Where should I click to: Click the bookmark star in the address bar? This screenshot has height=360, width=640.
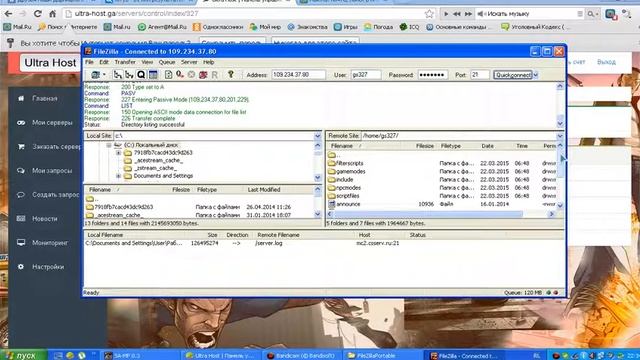(x=429, y=13)
